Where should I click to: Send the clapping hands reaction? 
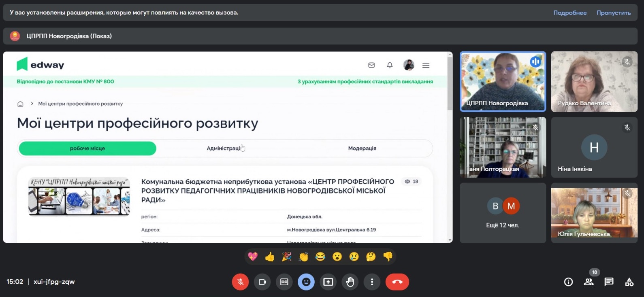click(x=303, y=257)
